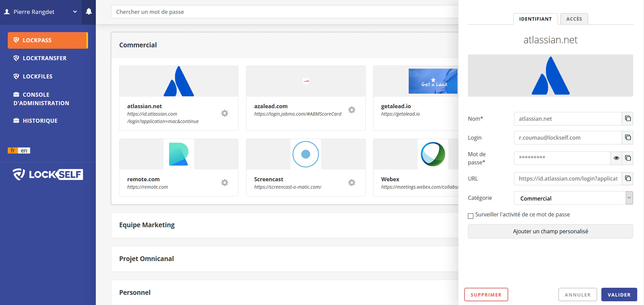
Task: Click the Login input field
Action: tap(568, 138)
